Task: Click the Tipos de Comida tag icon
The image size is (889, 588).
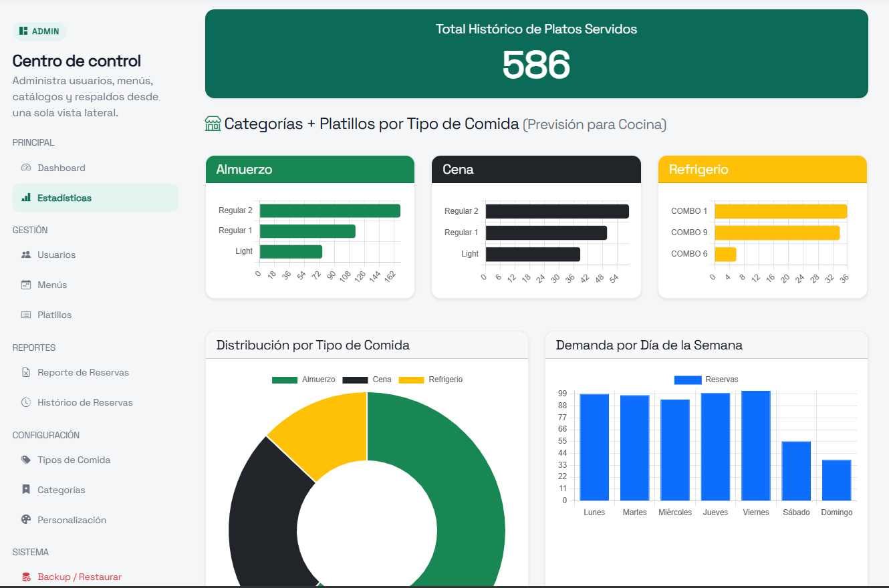Action: point(26,460)
